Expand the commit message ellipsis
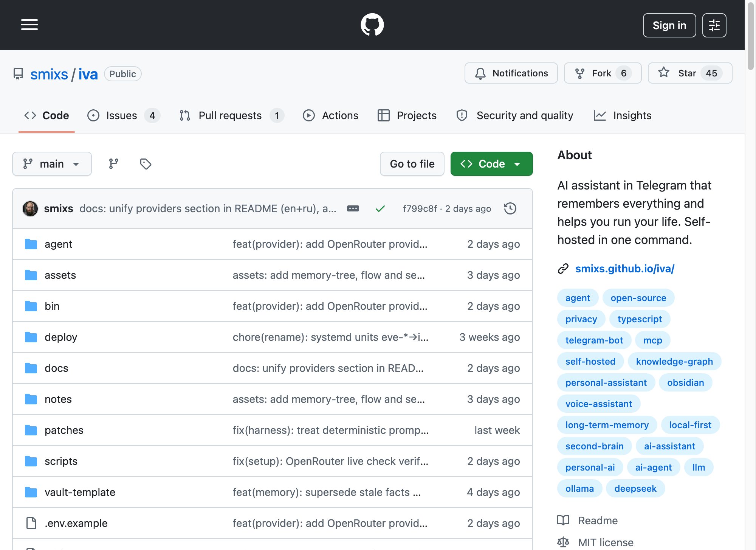 click(353, 208)
